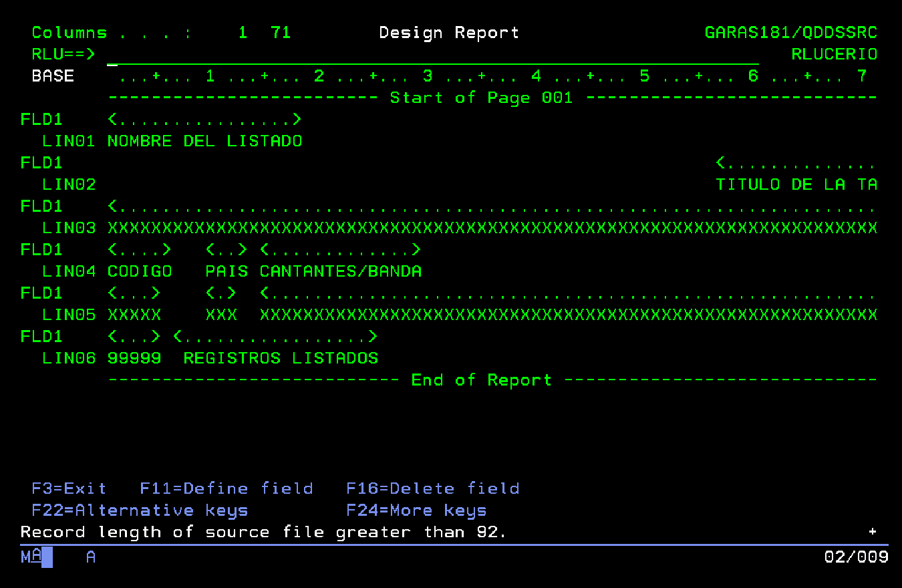Click the NOMBRE DEL LISTADO constant text
This screenshot has height=588, width=902.
click(204, 141)
